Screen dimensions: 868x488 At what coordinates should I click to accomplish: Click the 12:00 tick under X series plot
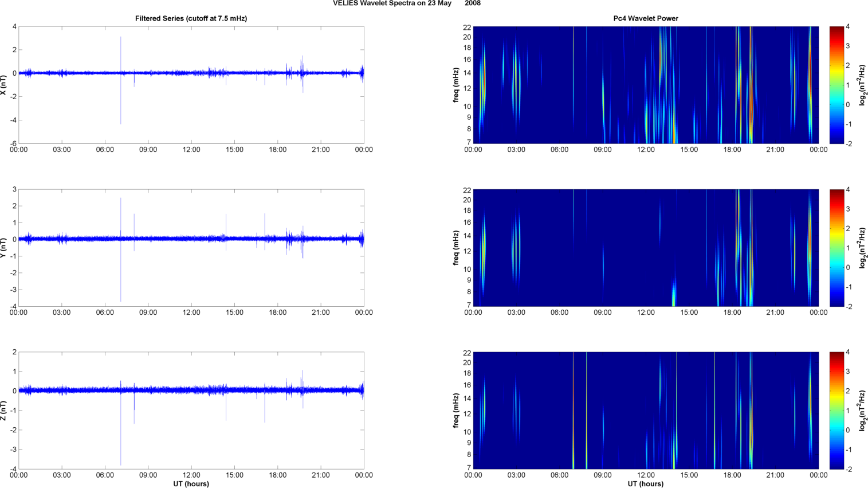191,150
